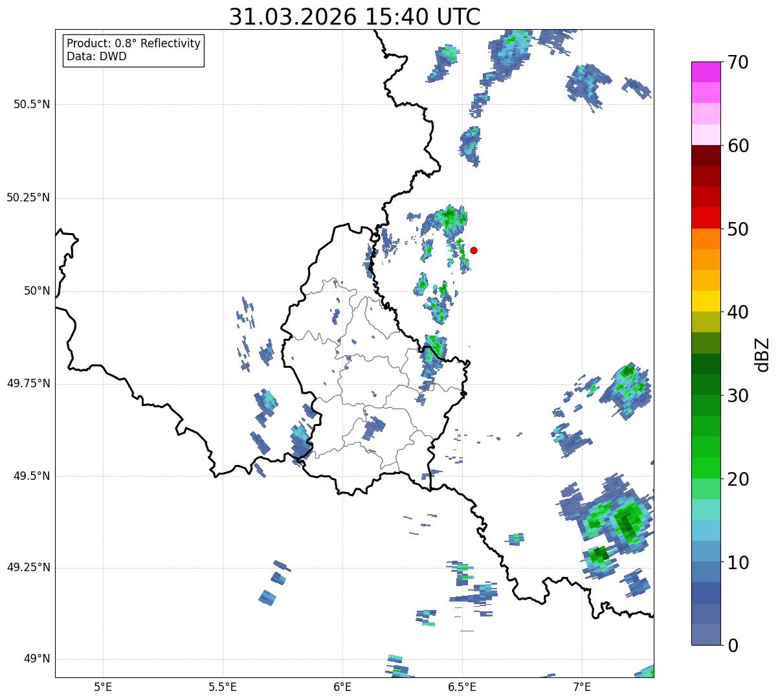Screen dimensions: 778x700
Task: Select the 50.5°N latitude label
Action: coord(32,104)
